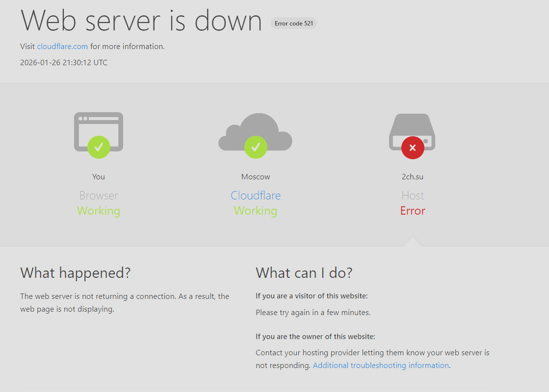Open the cloudflare.com link
The width and height of the screenshot is (549, 392).
point(62,47)
